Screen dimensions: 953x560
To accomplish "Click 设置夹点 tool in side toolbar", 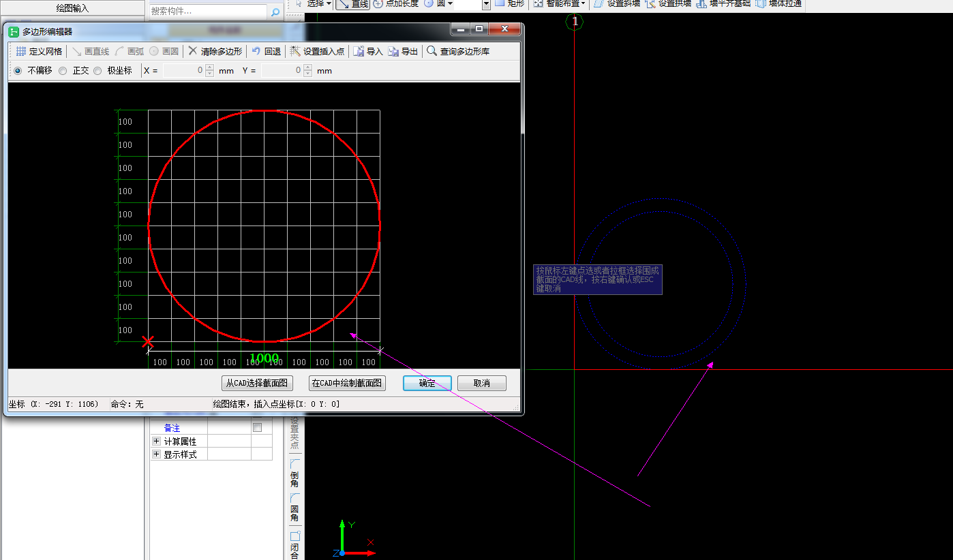I will pyautogui.click(x=294, y=432).
